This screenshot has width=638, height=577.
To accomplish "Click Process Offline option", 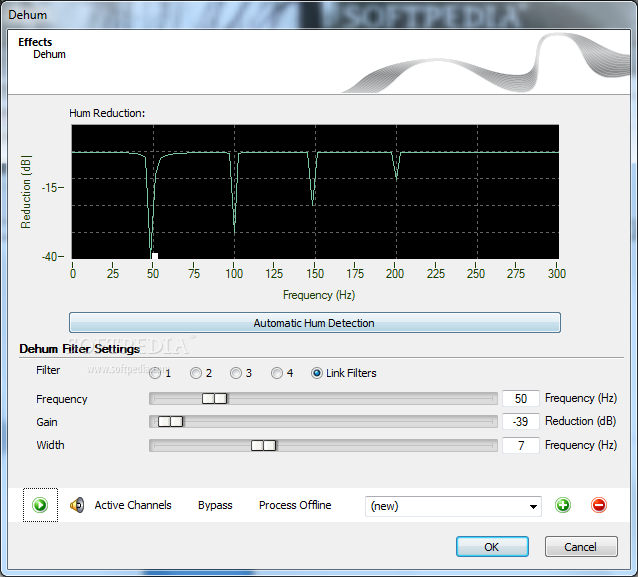I will point(295,505).
